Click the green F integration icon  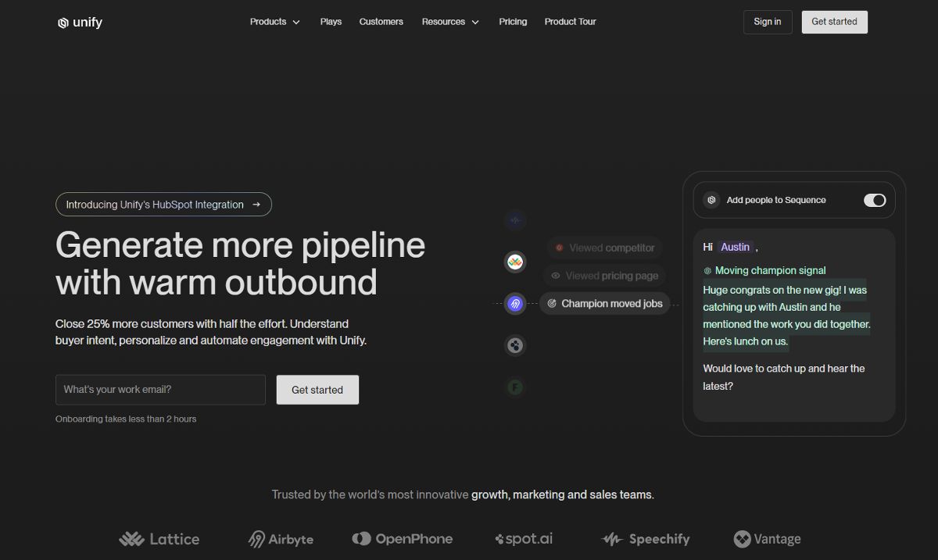point(515,387)
